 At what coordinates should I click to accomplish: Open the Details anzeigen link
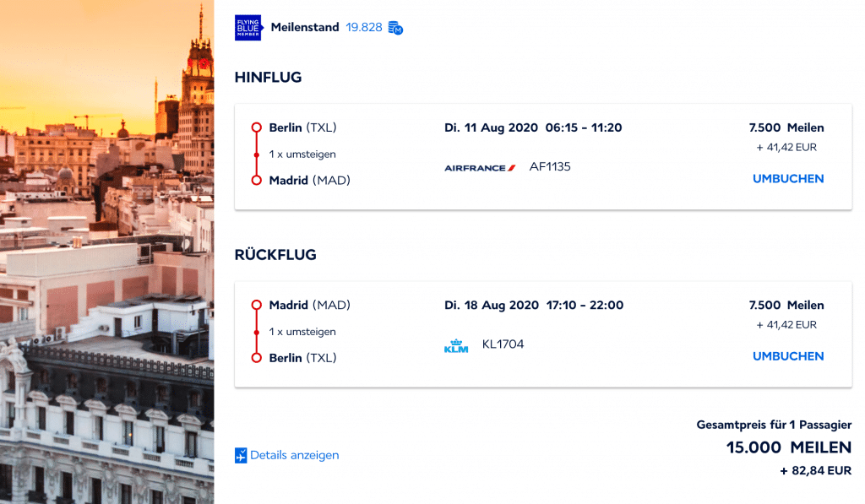coord(294,455)
